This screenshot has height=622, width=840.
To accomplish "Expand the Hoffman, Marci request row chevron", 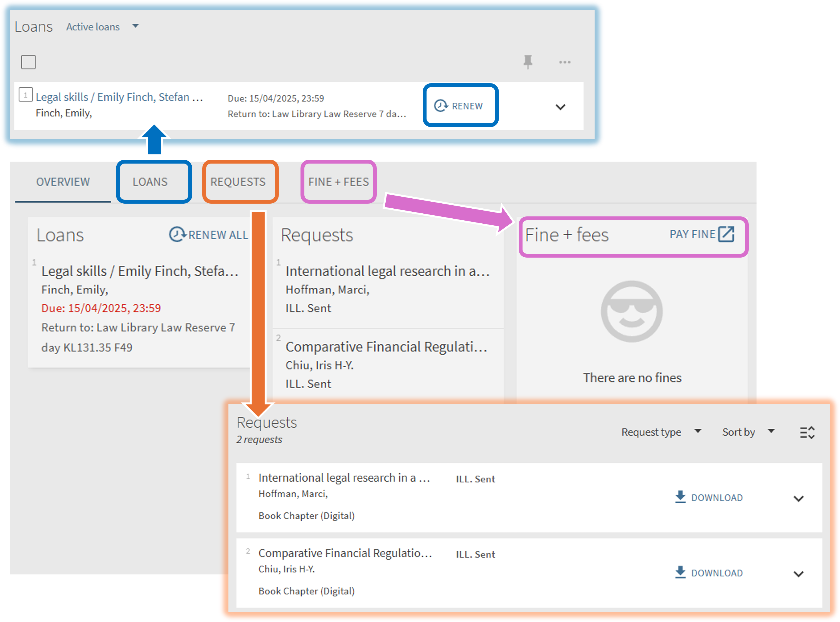I will pyautogui.click(x=798, y=498).
